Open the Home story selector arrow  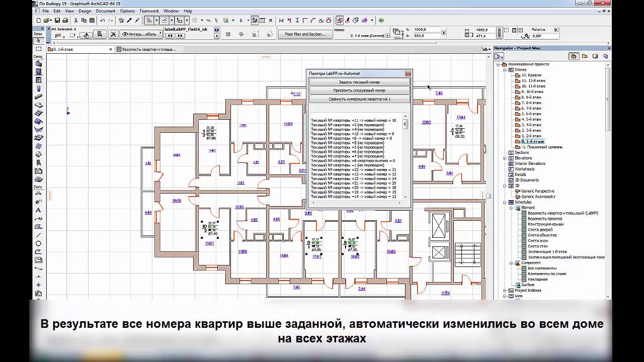pyautogui.click(x=387, y=36)
